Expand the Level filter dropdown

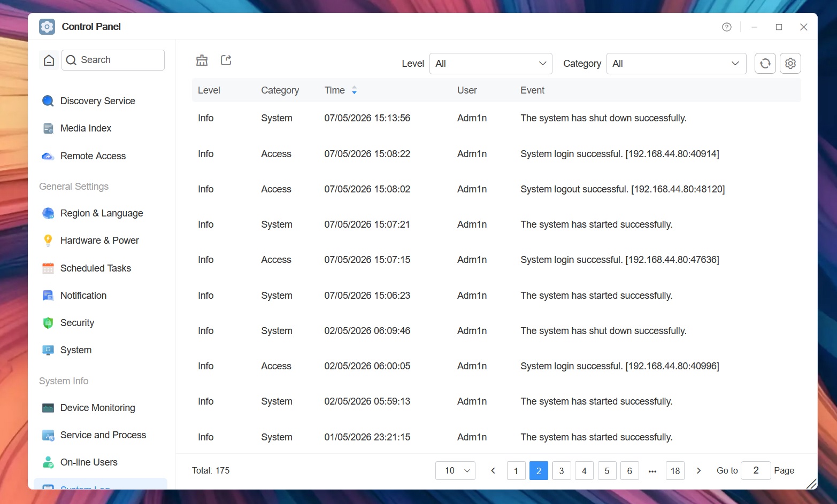(490, 64)
